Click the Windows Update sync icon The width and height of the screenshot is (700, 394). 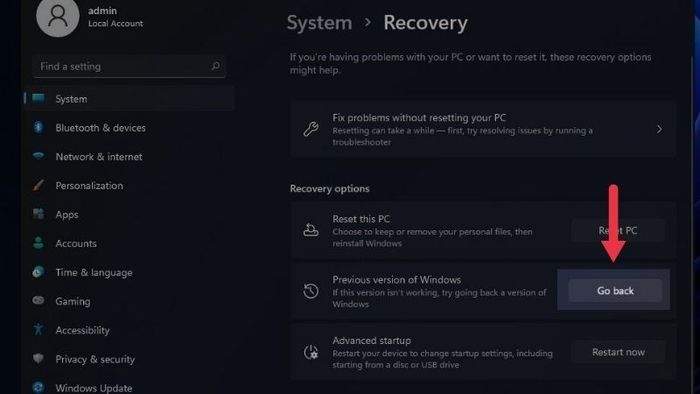[38, 387]
